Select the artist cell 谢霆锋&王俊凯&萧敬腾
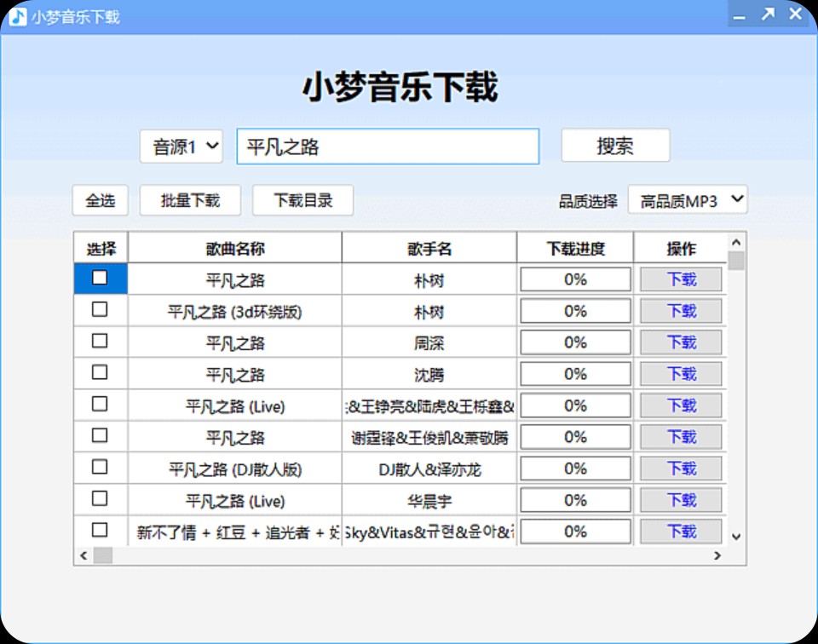The width and height of the screenshot is (818, 644). coord(429,438)
